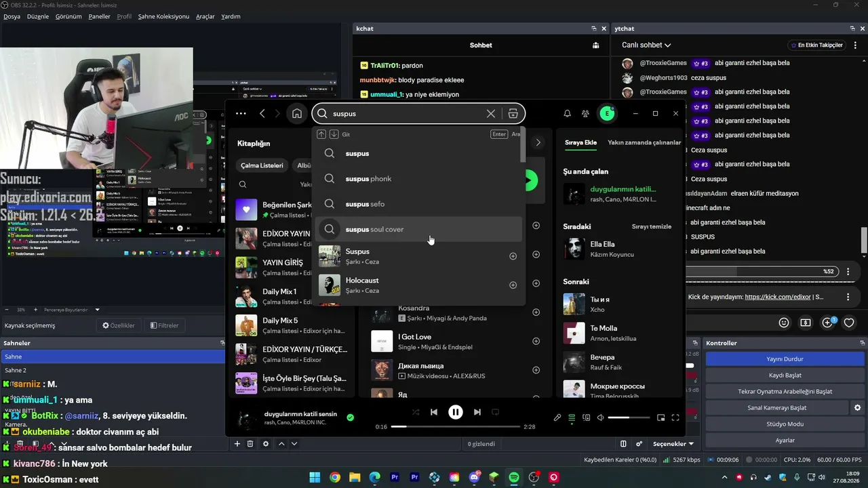
Task: Toggle the saved-song green checkmark
Action: [350, 418]
